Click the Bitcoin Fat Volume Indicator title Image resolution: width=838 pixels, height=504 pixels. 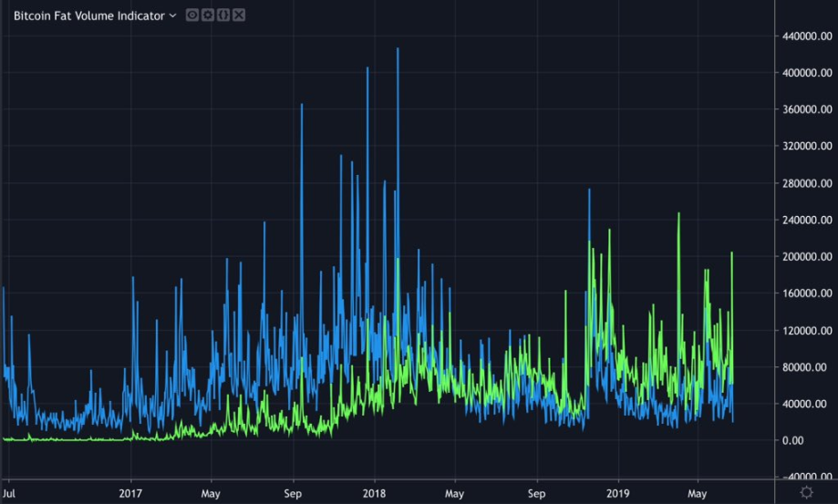pyautogui.click(x=89, y=15)
